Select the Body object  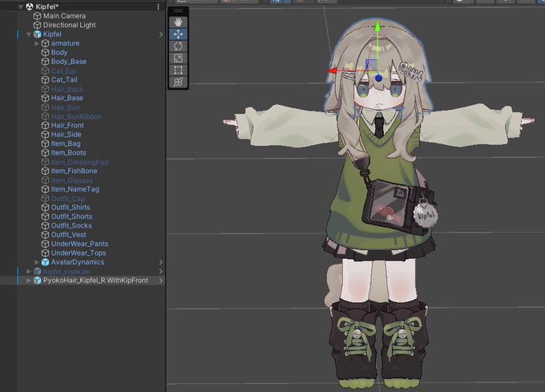point(59,52)
